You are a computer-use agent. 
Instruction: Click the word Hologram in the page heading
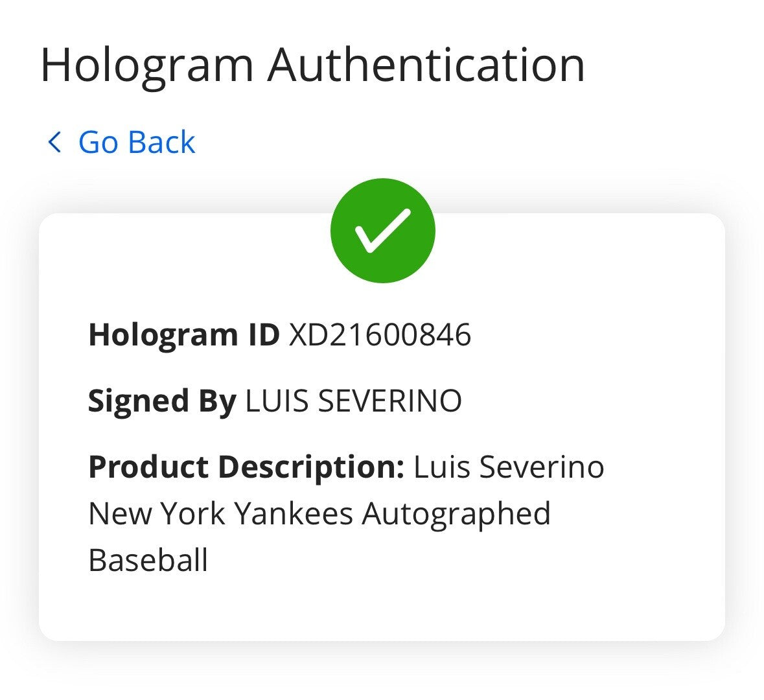click(146, 65)
